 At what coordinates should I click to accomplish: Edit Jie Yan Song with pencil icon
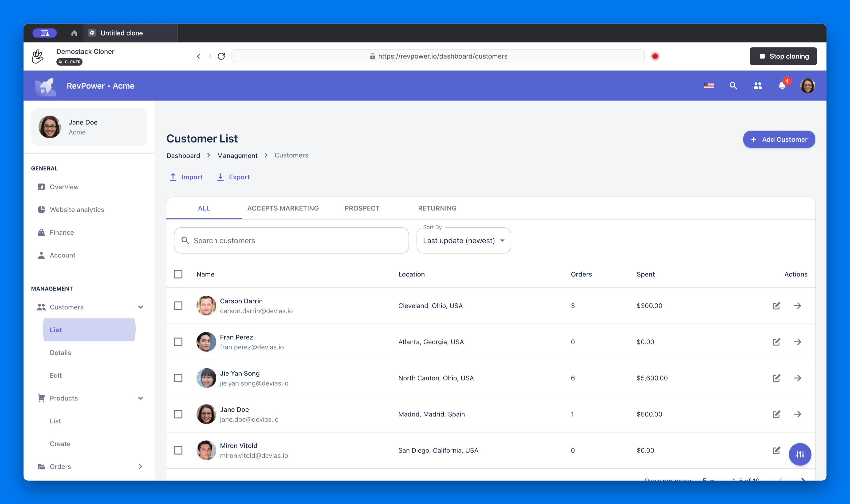tap(776, 378)
